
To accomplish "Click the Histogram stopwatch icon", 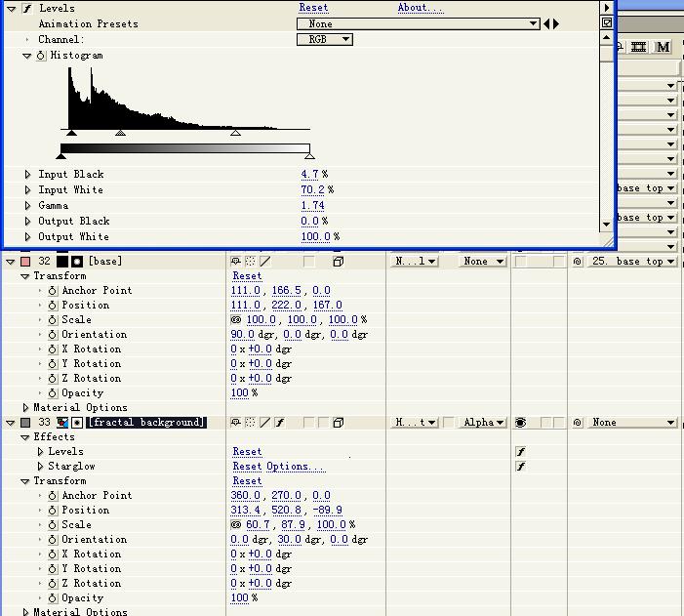I will (41, 56).
